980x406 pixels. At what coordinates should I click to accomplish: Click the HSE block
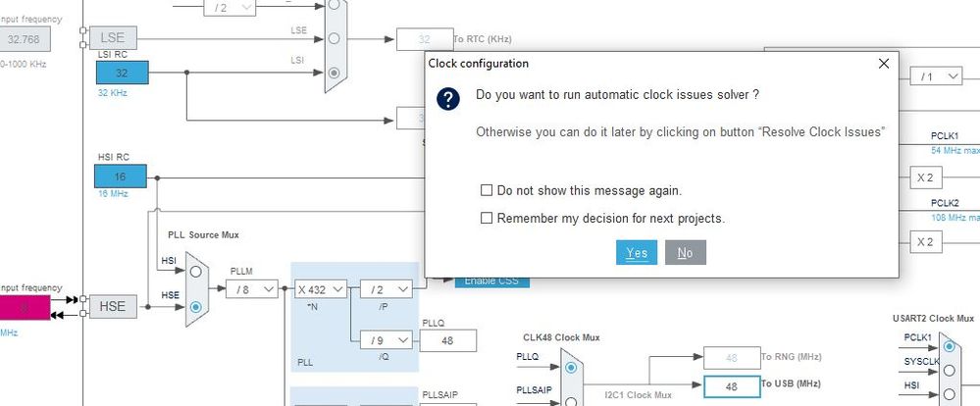point(113,307)
